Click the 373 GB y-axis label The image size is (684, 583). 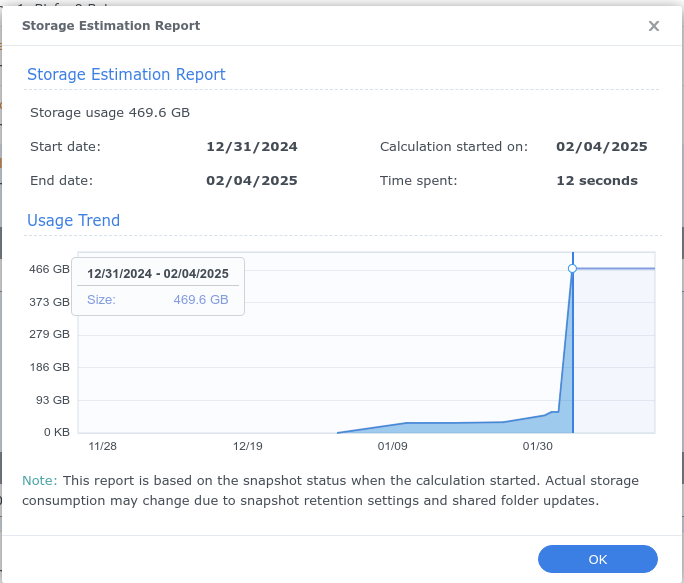[49, 302]
